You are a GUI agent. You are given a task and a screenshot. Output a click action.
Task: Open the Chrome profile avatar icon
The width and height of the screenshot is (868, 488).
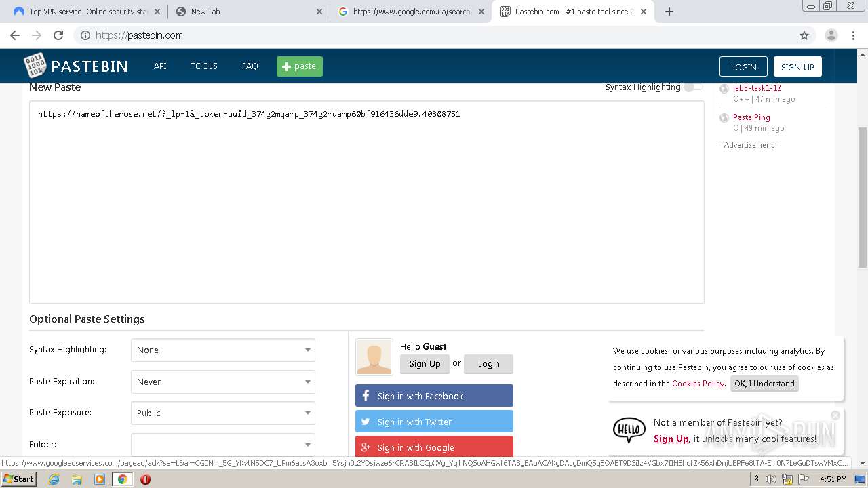tap(831, 35)
